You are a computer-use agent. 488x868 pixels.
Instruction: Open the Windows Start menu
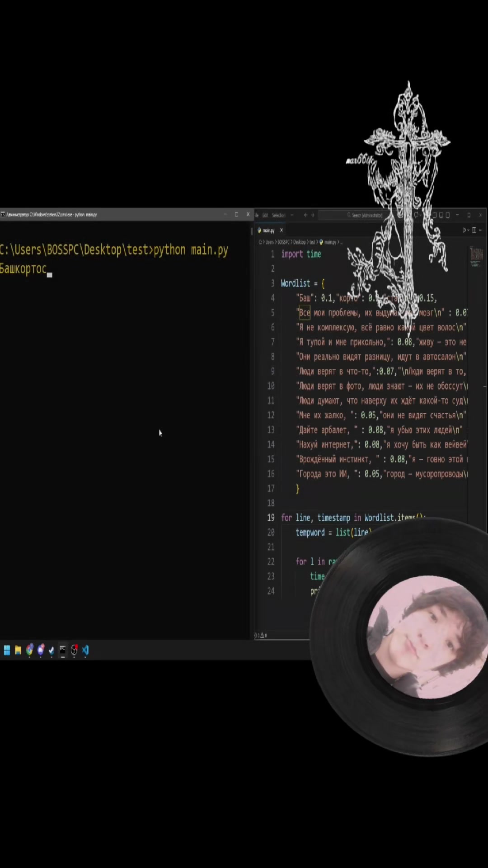[x=7, y=650]
